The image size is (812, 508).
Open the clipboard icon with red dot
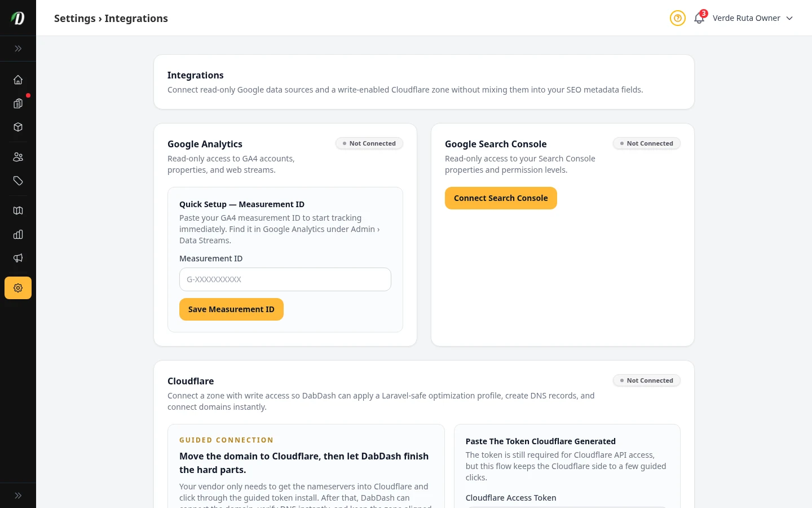click(18, 103)
